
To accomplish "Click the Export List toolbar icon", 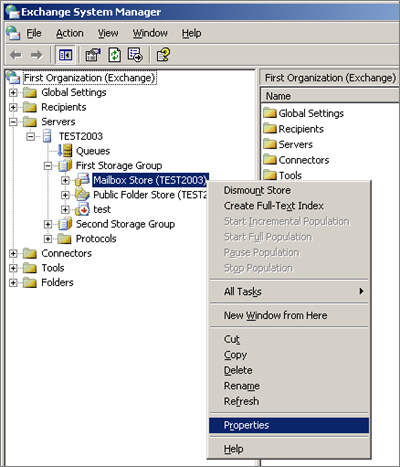I will (135, 55).
